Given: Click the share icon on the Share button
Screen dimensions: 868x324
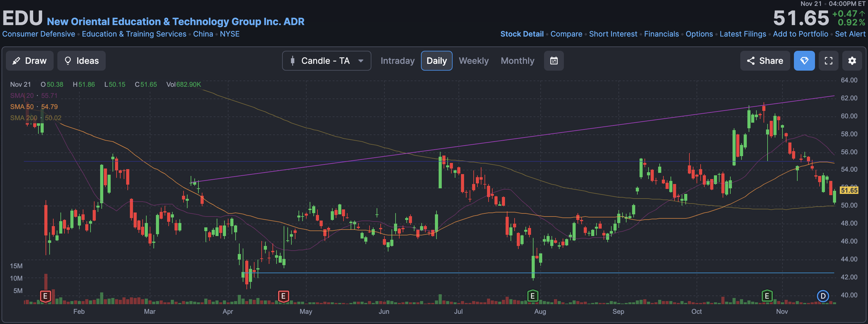Looking at the screenshot, I should [x=751, y=61].
